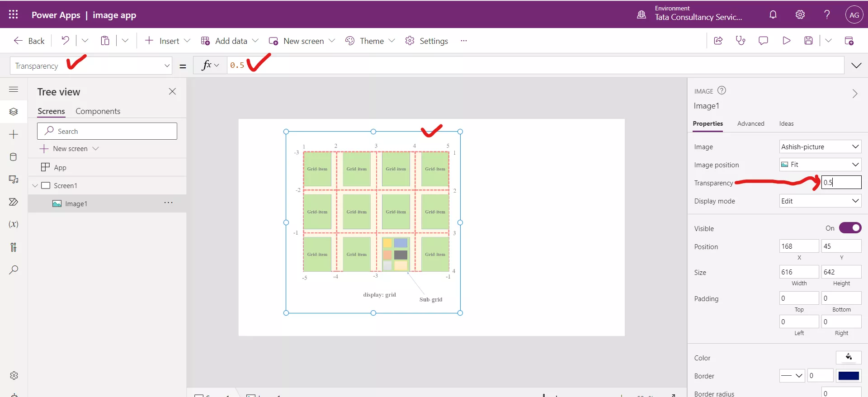The width and height of the screenshot is (868, 397).
Task: Open the Data cylinder icon
Action: click(x=14, y=157)
